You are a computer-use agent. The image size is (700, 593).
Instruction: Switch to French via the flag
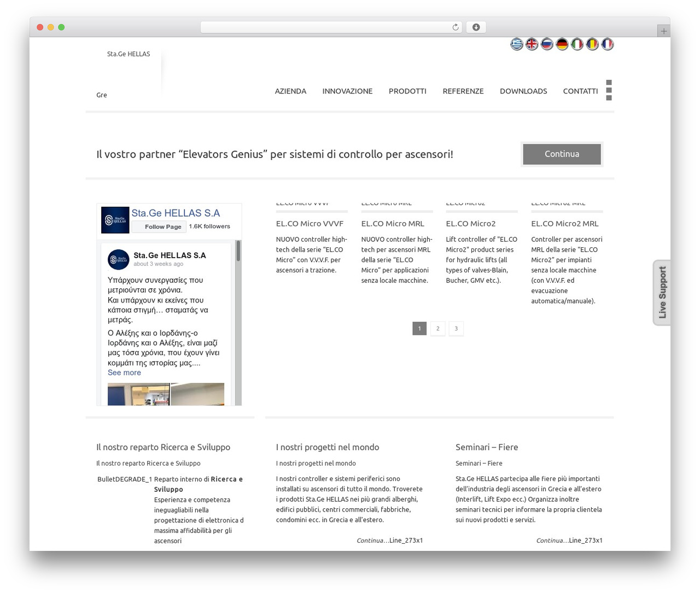(x=608, y=44)
